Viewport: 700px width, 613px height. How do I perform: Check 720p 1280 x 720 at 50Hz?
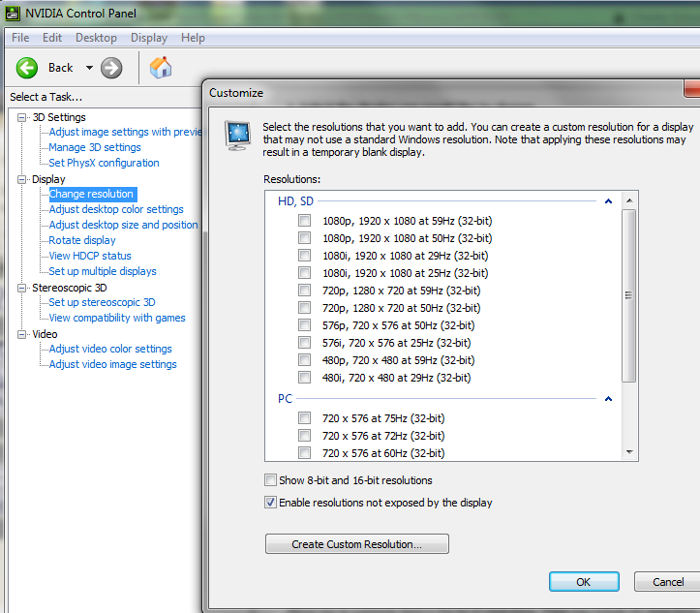coord(304,308)
